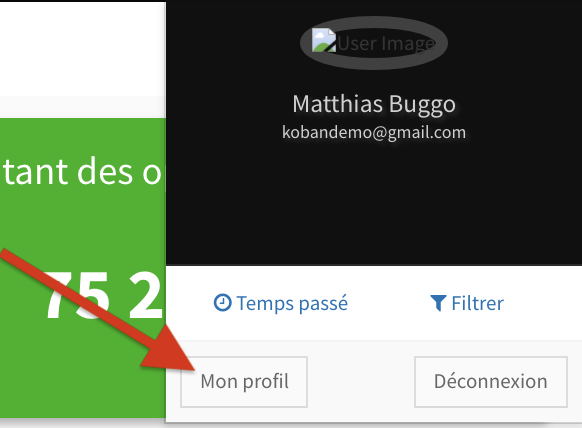Click empty space between Temps passé and Filtrer
This screenshot has height=428, width=582.
[x=389, y=303]
